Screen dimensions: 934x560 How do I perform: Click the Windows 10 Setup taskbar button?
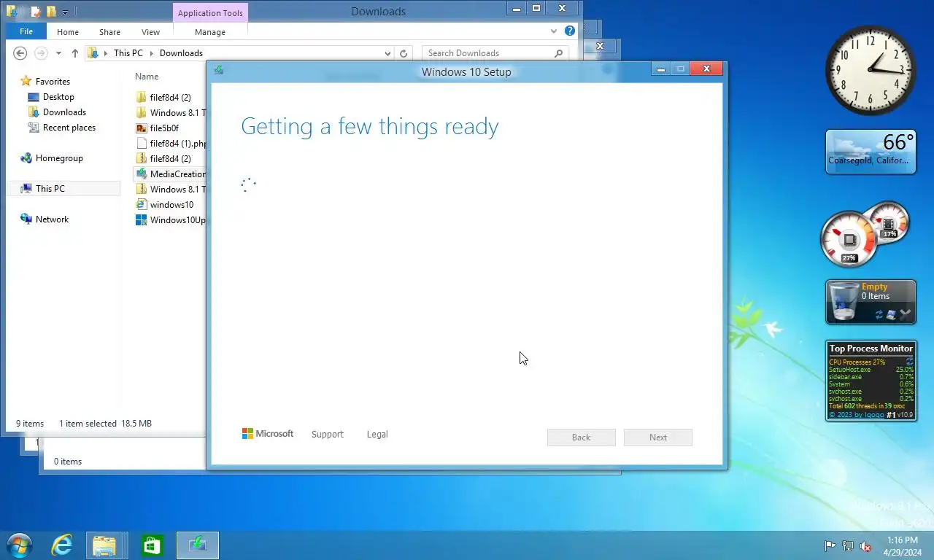coord(198,545)
